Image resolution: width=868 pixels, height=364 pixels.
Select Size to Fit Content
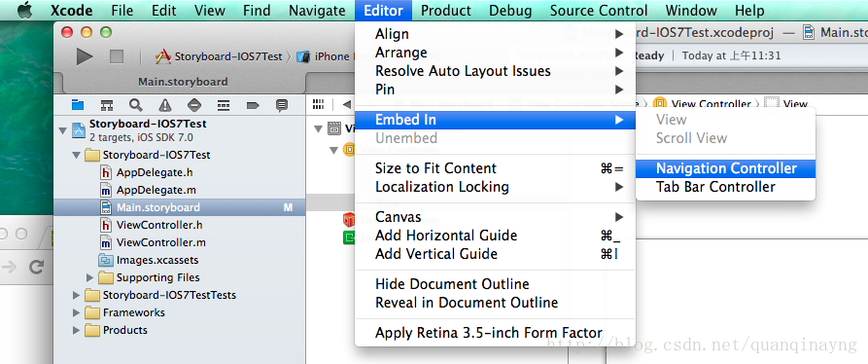(x=495, y=168)
